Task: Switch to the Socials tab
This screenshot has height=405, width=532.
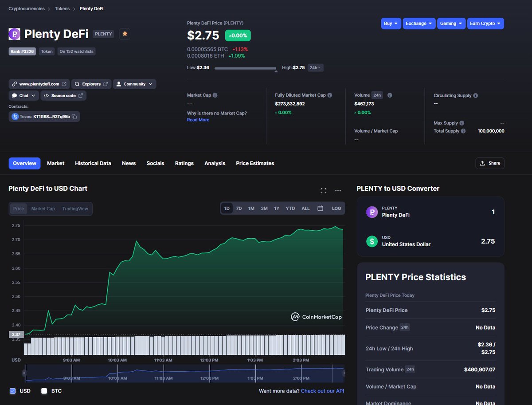Action: (156, 163)
